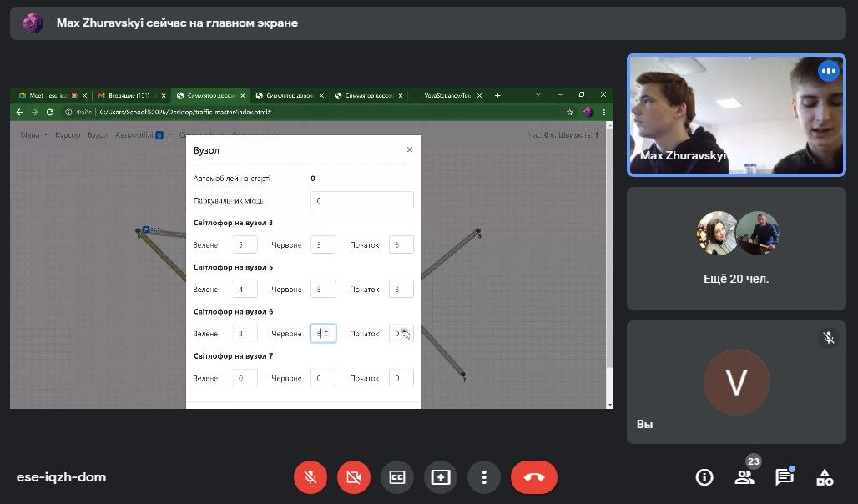Screen dimensions: 858x504
Task: Click the browser reload icon
Action: (x=50, y=112)
